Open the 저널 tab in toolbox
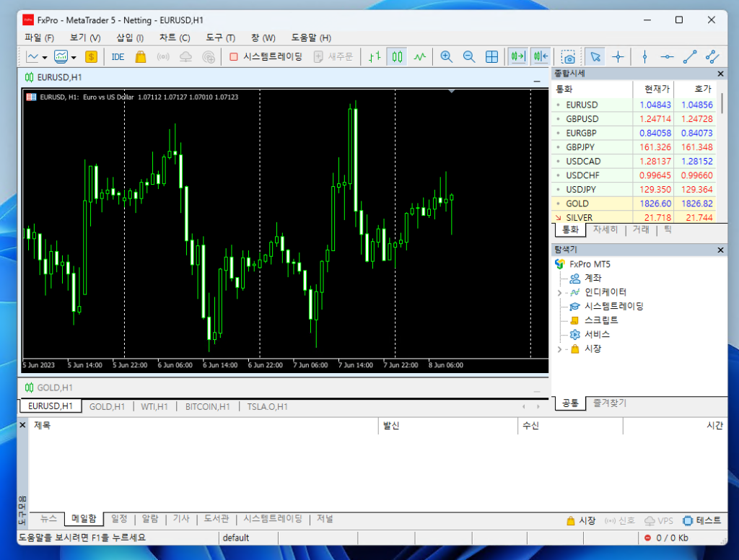The height and width of the screenshot is (560, 739). 325,519
